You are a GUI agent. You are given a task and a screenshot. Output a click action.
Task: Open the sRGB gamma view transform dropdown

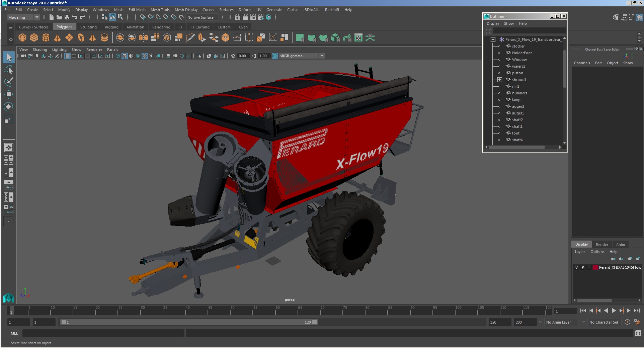tap(302, 56)
